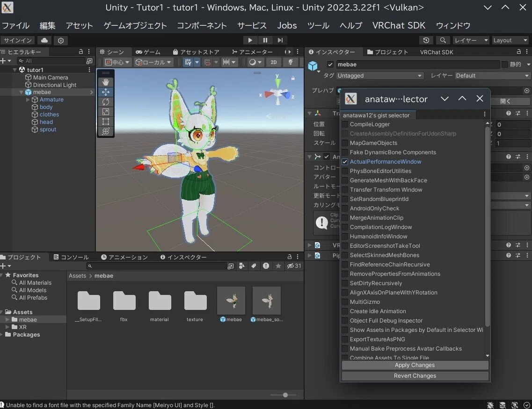This screenshot has width=532, height=409.
Task: Select the Scale tool in scene toolbar
Action: [x=106, y=112]
